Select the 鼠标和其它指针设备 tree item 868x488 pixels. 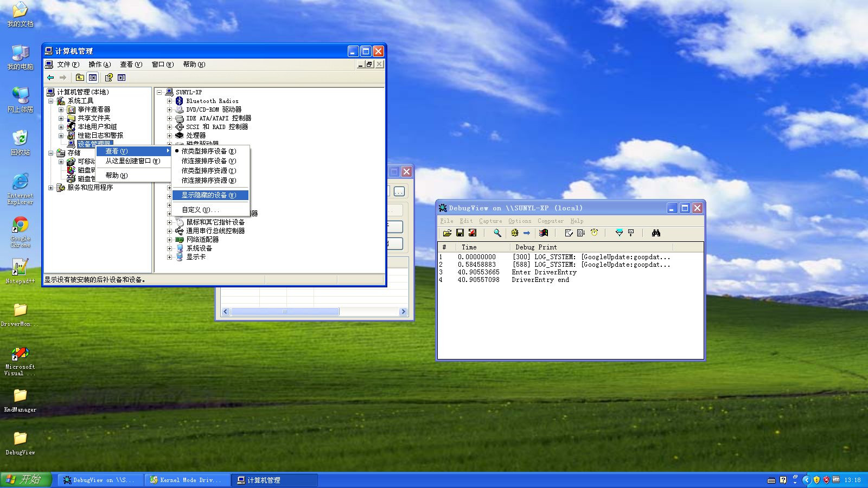[215, 222]
